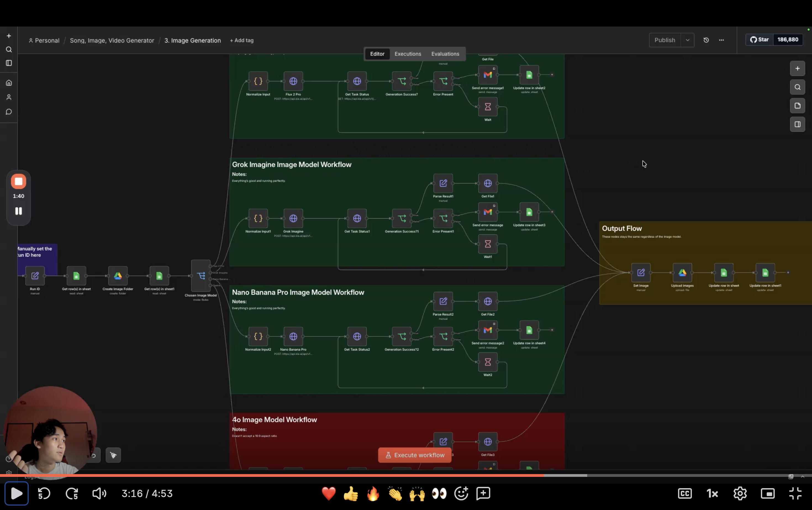Add a comment with the comment-plus icon
The width and height of the screenshot is (812, 510).
pyautogui.click(x=483, y=493)
